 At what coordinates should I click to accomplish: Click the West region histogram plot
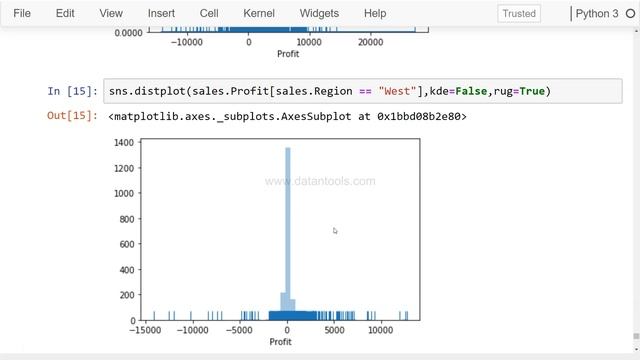(x=267, y=242)
